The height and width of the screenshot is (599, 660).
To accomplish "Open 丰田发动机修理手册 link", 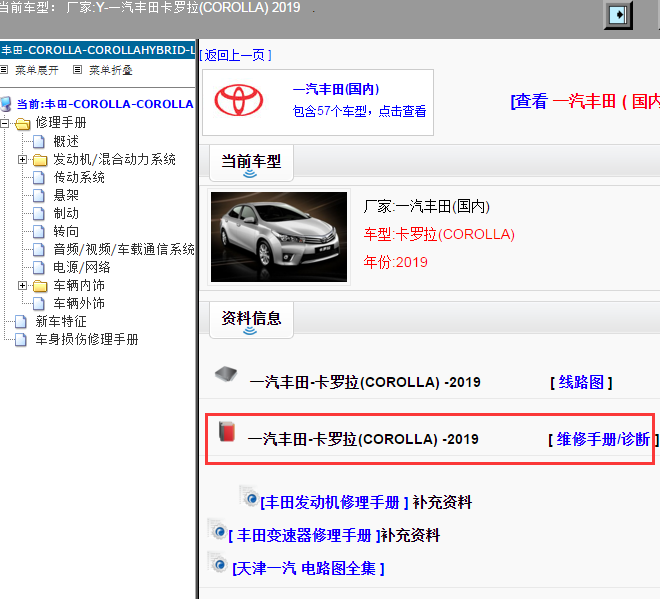I will [335, 502].
